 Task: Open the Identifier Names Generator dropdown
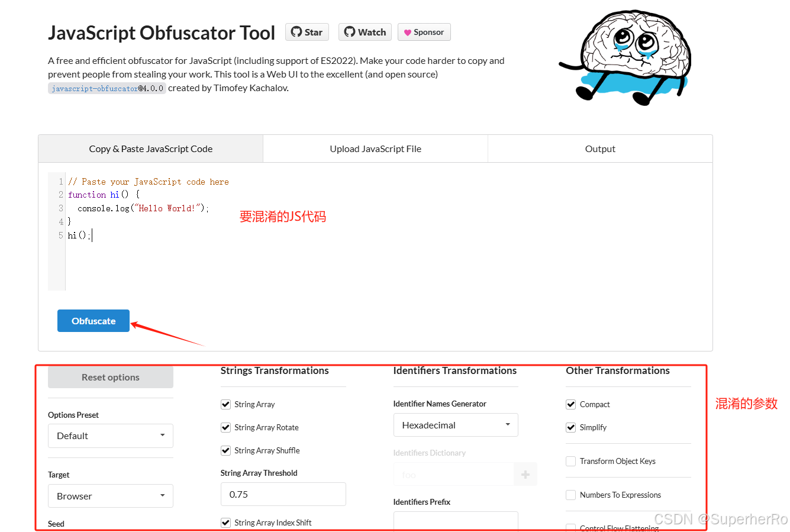[456, 425]
